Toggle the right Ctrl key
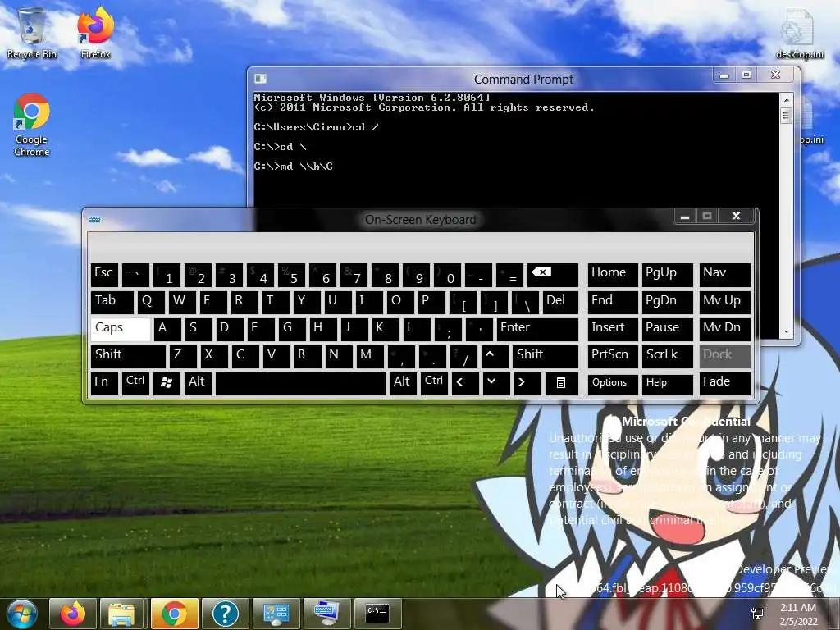 coord(434,384)
